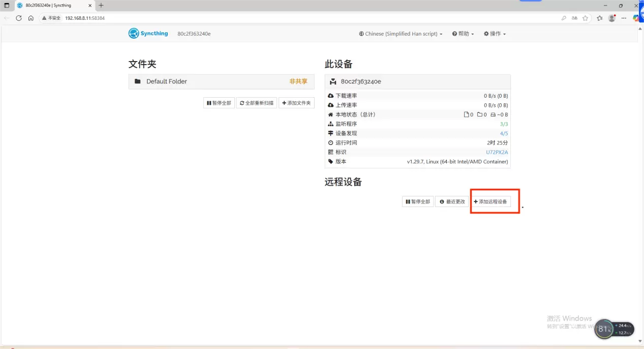Click the Syncthing logo in navbar
This screenshot has height=349, width=644.
tap(148, 34)
